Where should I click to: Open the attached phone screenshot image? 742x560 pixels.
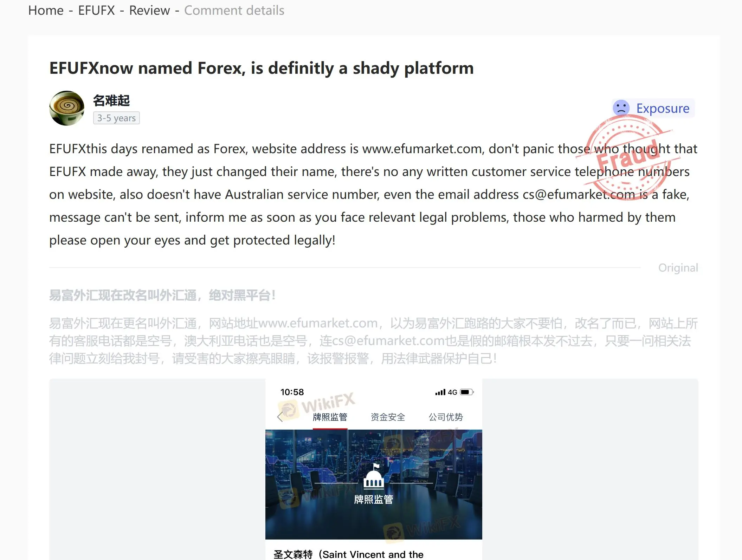coord(374,469)
